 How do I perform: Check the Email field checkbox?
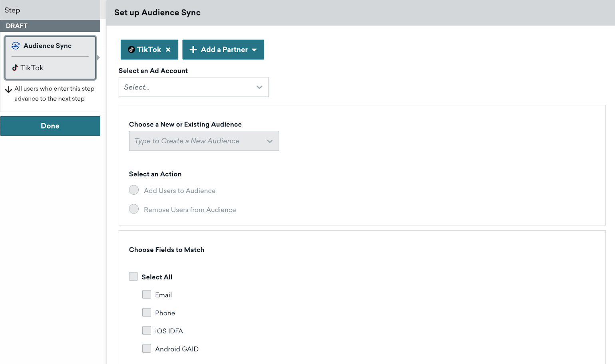[x=147, y=295]
